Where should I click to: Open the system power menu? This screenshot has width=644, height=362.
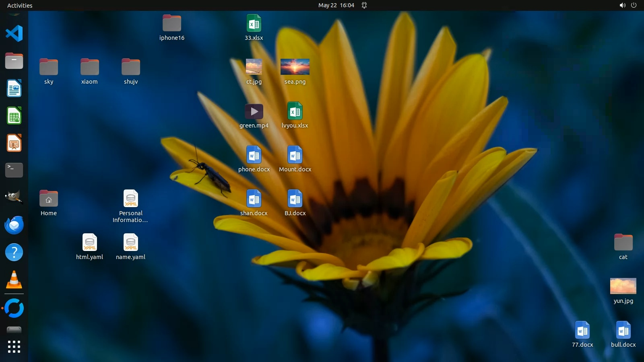click(634, 5)
